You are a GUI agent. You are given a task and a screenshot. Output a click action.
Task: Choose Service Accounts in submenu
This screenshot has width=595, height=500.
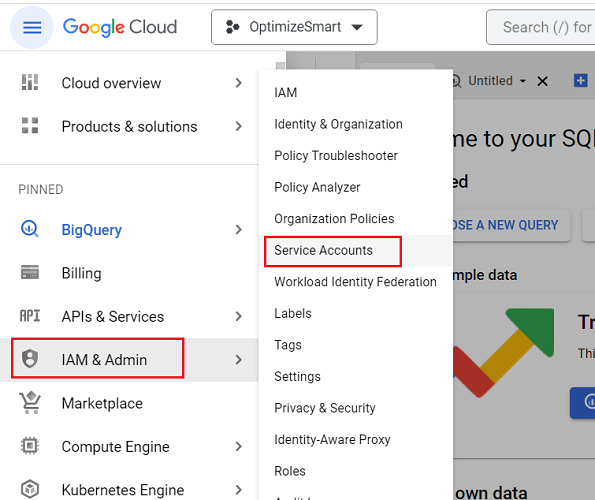click(x=356, y=250)
